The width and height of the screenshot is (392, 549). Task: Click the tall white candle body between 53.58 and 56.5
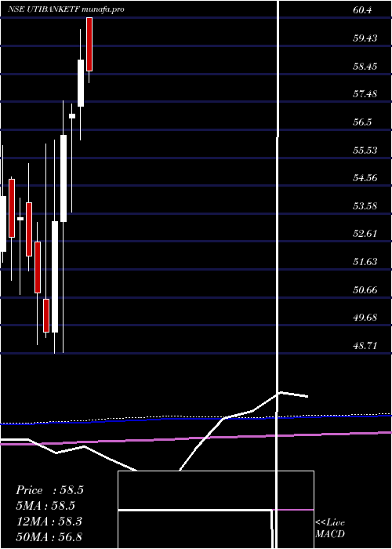tap(64, 178)
